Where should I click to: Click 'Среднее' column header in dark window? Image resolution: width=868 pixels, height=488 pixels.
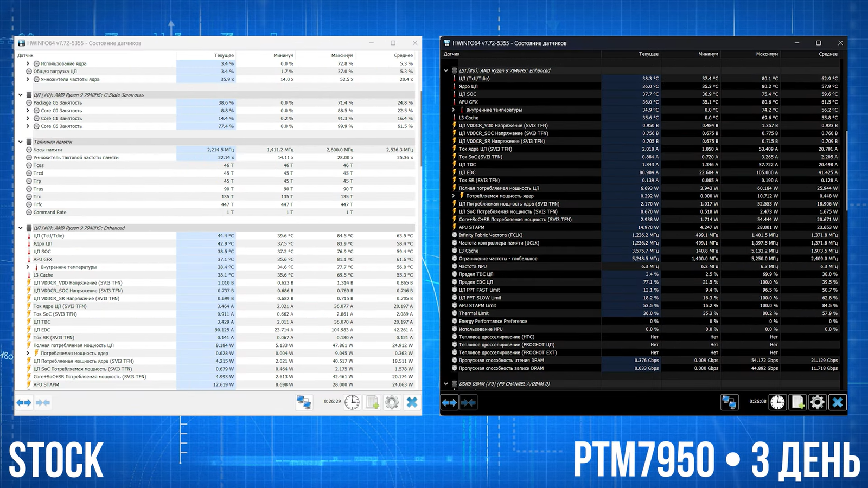click(x=828, y=54)
